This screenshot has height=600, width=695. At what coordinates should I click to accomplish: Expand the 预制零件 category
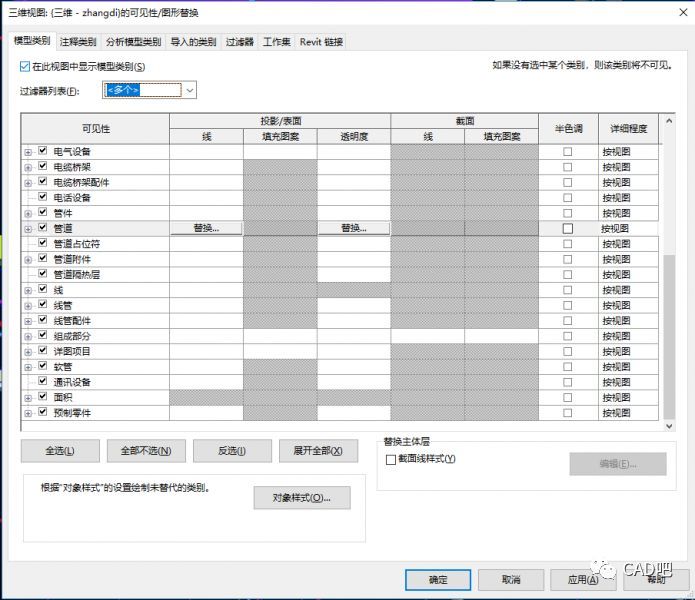click(x=28, y=413)
